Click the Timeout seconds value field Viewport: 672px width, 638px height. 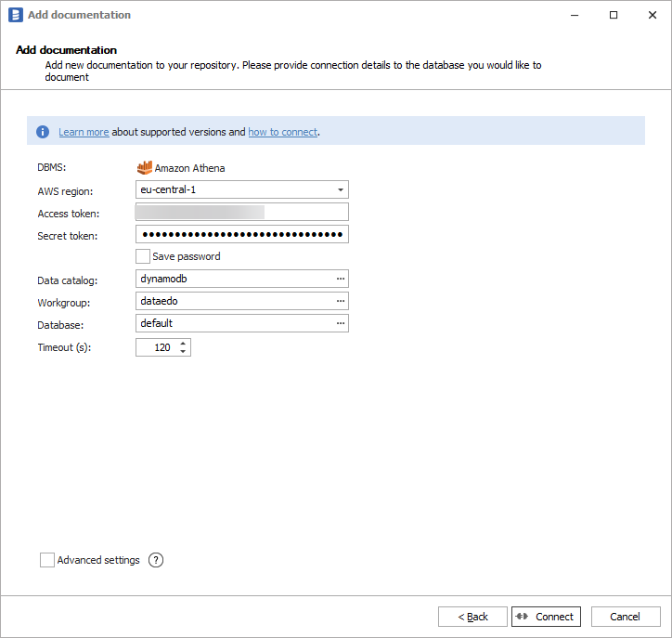point(155,346)
